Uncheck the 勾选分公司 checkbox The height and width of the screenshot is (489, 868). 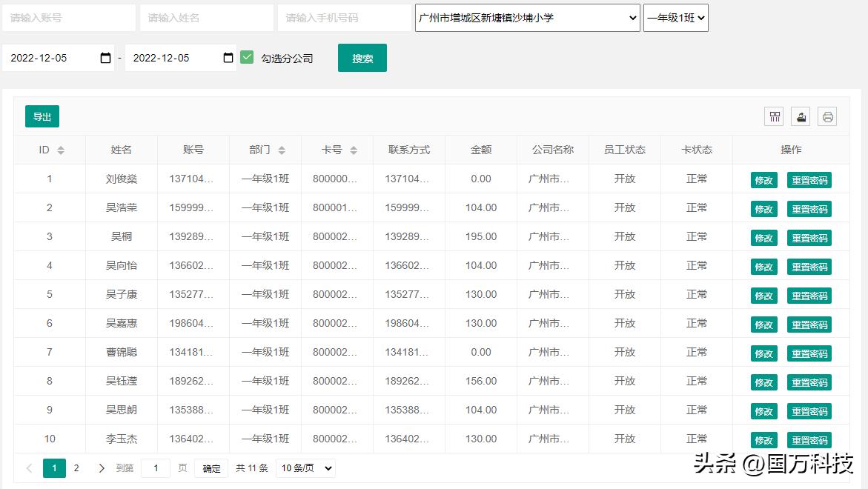pos(247,57)
